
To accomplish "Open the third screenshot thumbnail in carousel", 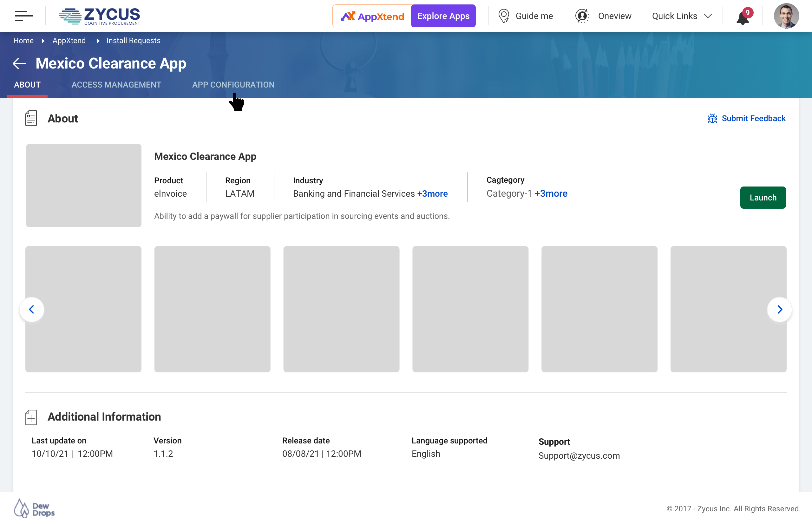I will click(x=341, y=309).
